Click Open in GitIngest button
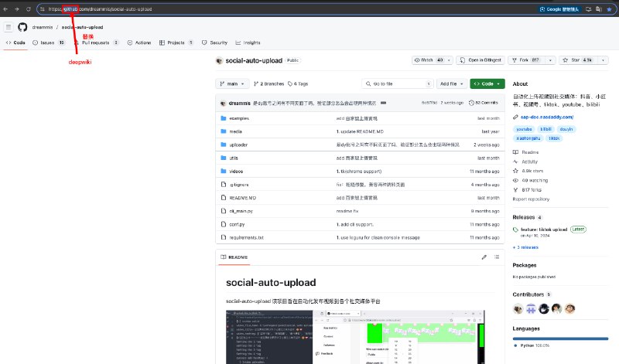Viewport: 619px width, 364px height. (480, 60)
